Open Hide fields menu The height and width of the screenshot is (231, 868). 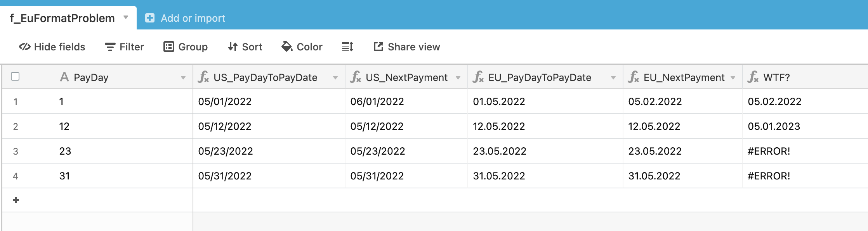tap(52, 47)
